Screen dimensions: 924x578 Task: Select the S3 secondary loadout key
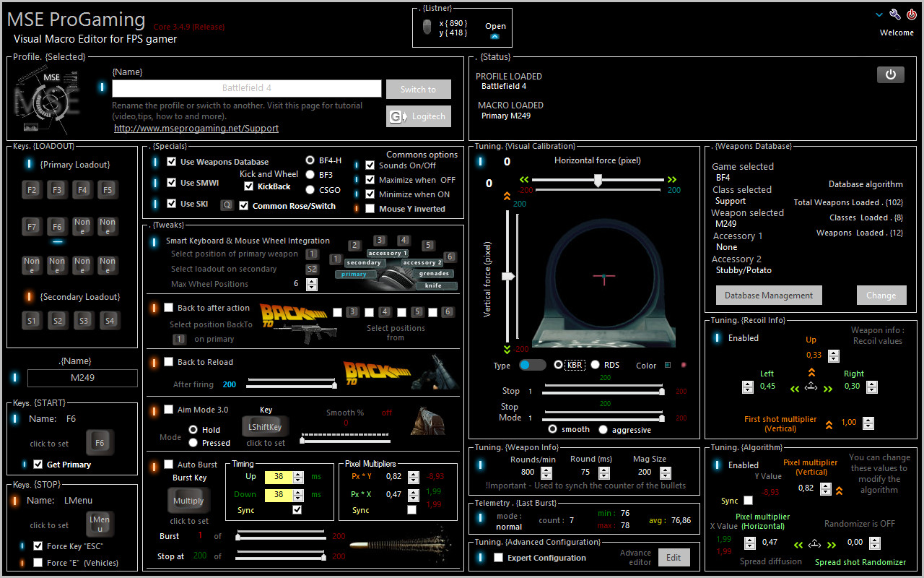[x=82, y=320]
